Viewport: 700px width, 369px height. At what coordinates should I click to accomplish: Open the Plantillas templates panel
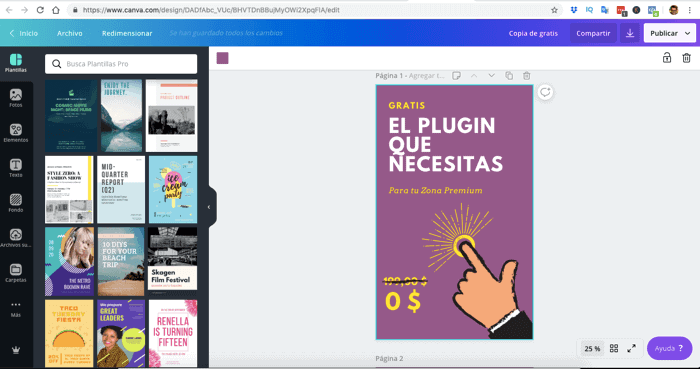pyautogui.click(x=16, y=63)
